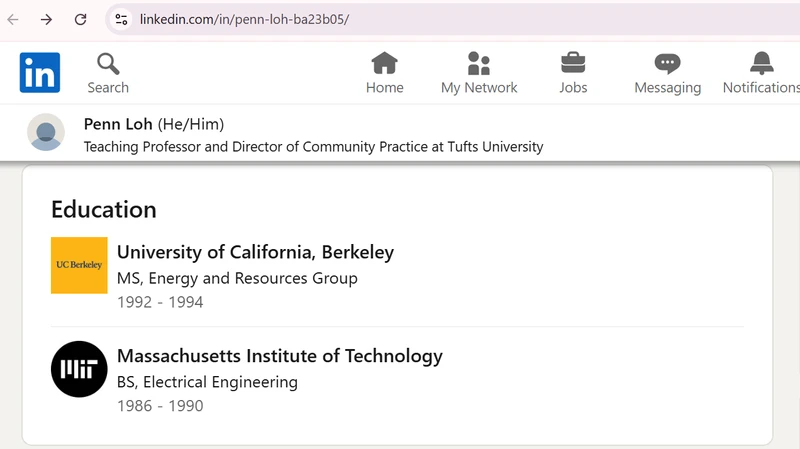800x449 pixels.
Task: Click the LinkedIn logo
Action: (40, 72)
